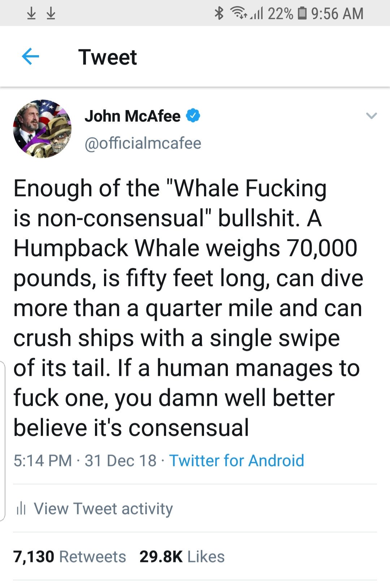
Task: Tap the leftmost download arrow in status bar
Action: click(32, 13)
